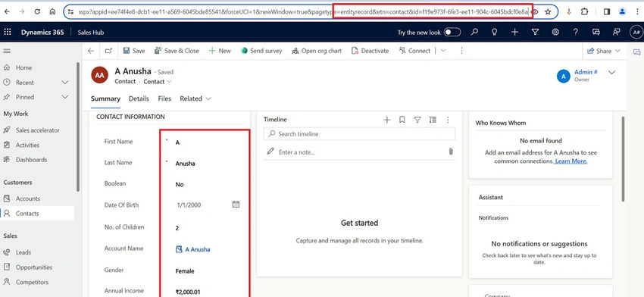Viewport: 644px width, 297px height.
Task: Click the plus quick create icon in header
Action: point(514,32)
